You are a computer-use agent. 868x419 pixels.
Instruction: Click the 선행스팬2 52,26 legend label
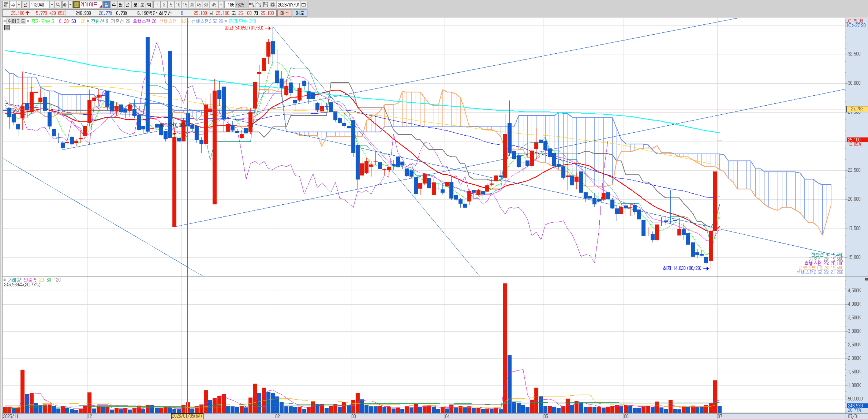point(207,21)
